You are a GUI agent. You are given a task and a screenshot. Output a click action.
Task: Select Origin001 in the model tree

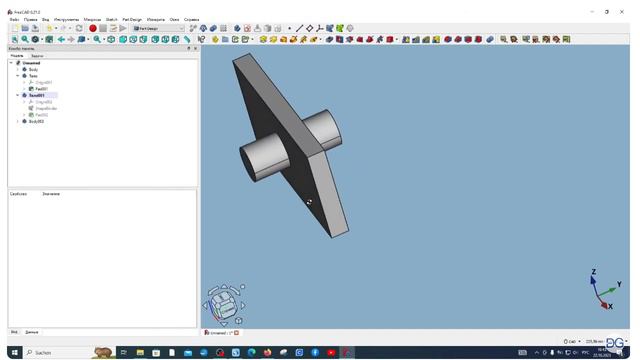[x=43, y=82]
